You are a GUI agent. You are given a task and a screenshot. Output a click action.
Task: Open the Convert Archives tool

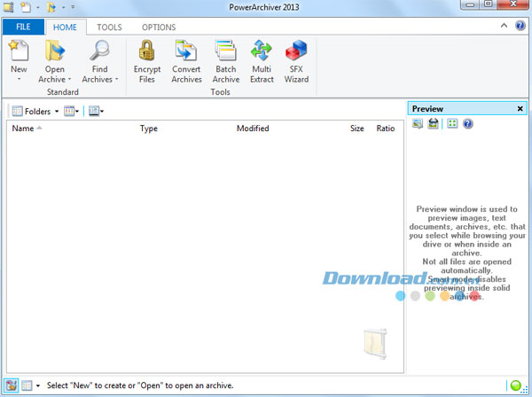pos(186,53)
